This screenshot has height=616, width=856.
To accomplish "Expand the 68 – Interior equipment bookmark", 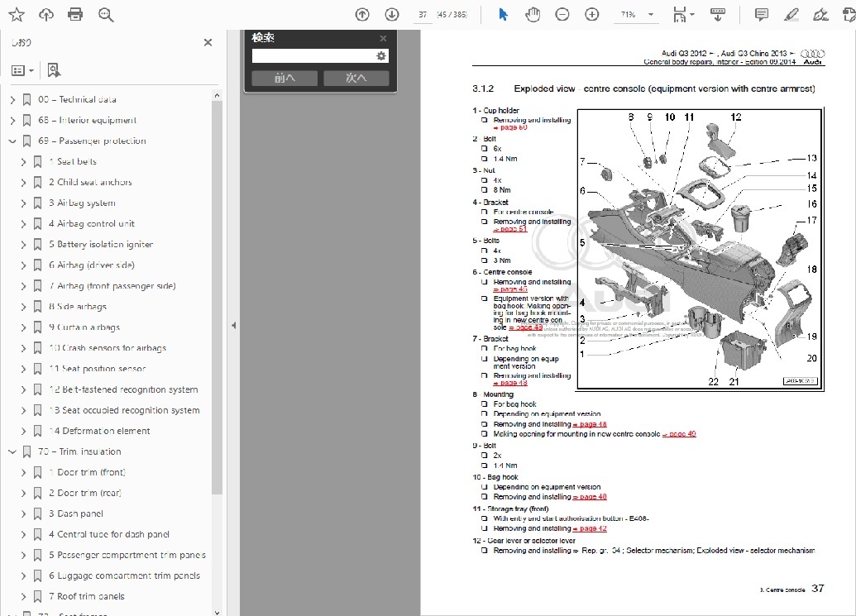I will click(x=13, y=121).
